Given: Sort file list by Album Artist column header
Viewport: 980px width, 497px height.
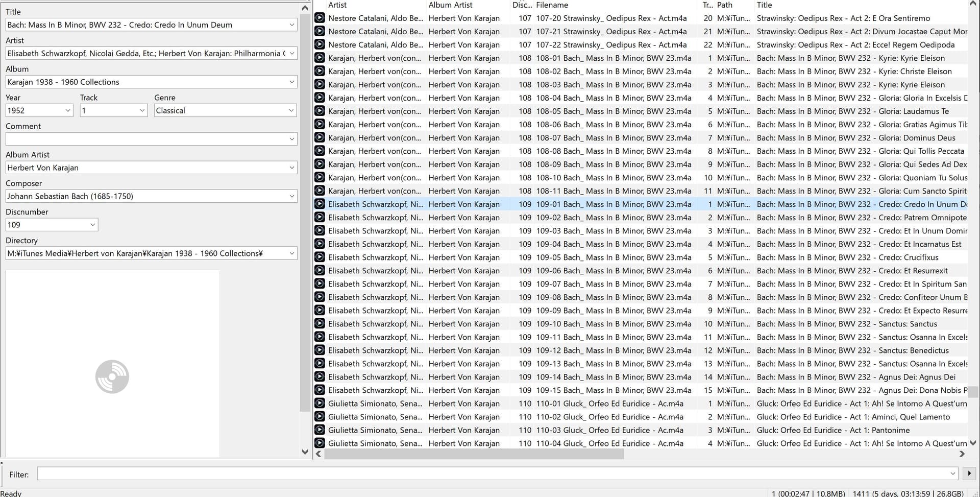Looking at the screenshot, I should 450,5.
